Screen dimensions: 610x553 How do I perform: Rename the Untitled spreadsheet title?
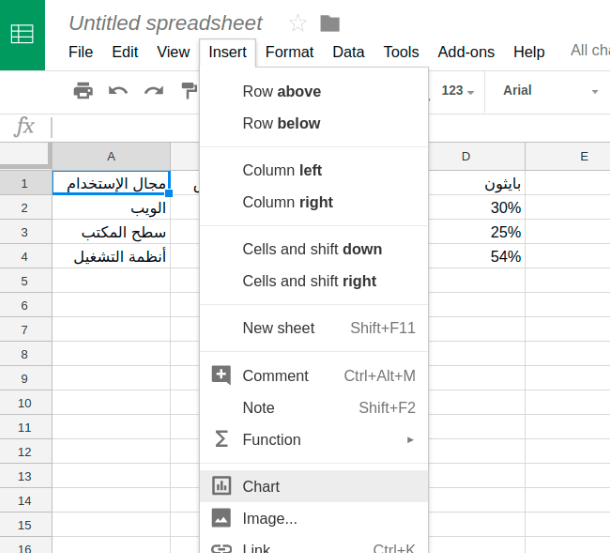(166, 23)
